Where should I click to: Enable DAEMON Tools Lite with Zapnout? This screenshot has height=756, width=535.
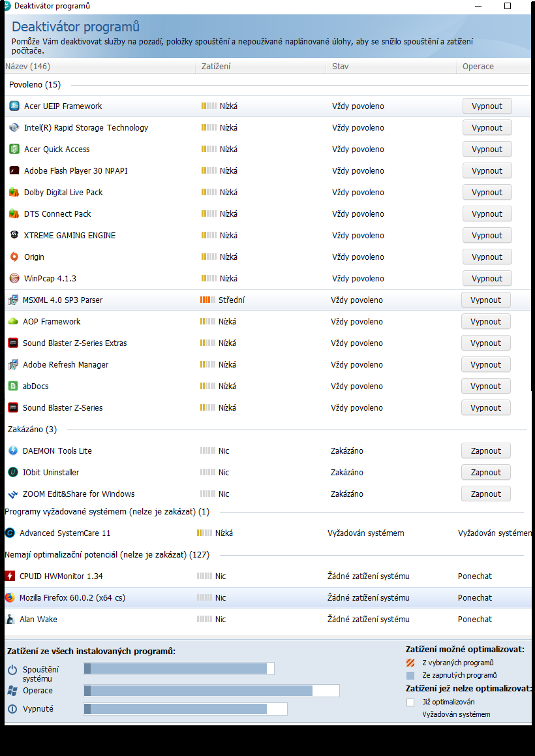[x=485, y=451]
